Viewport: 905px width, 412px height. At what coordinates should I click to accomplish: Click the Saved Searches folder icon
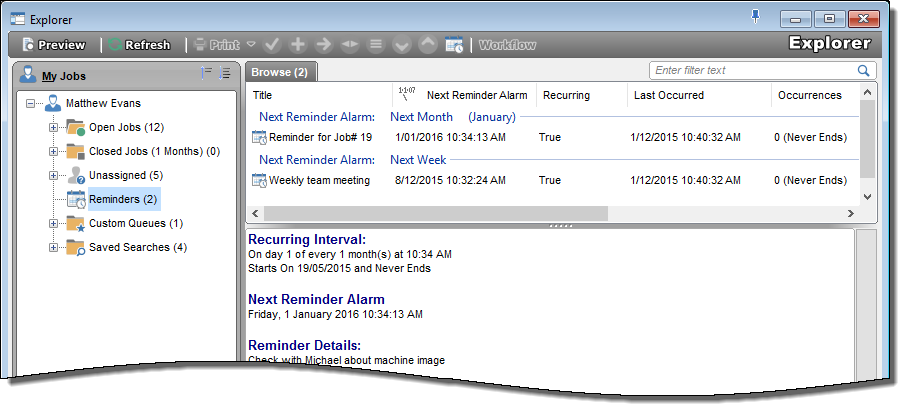pos(76,247)
